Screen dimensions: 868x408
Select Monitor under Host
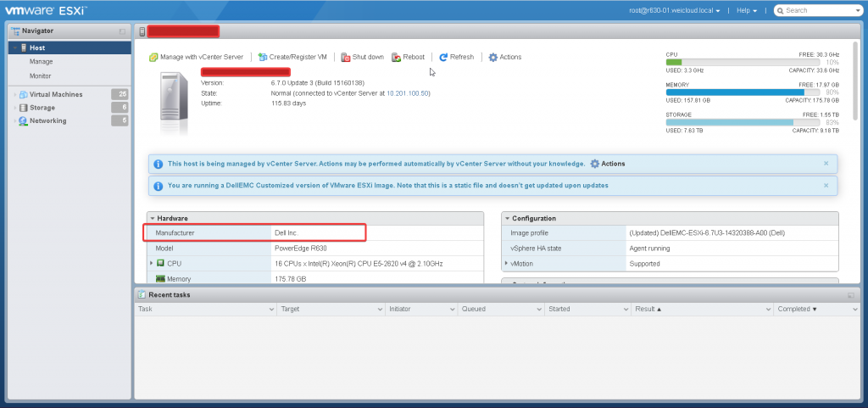pyautogui.click(x=41, y=75)
